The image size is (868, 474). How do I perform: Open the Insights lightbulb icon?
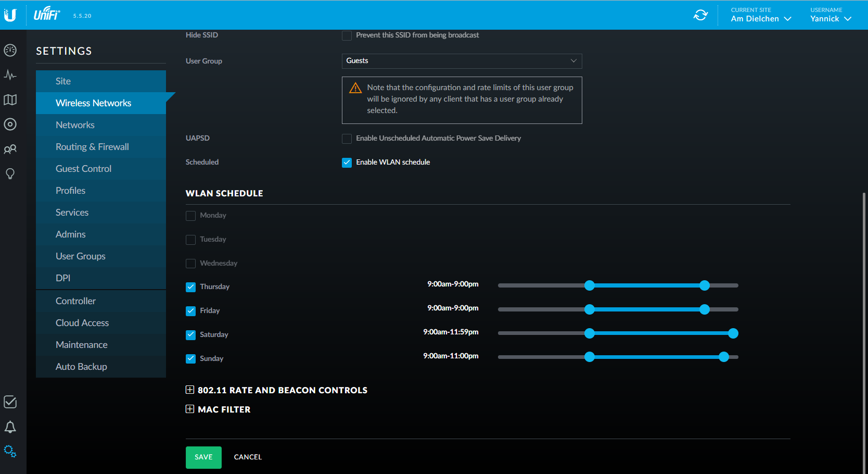pyautogui.click(x=10, y=174)
